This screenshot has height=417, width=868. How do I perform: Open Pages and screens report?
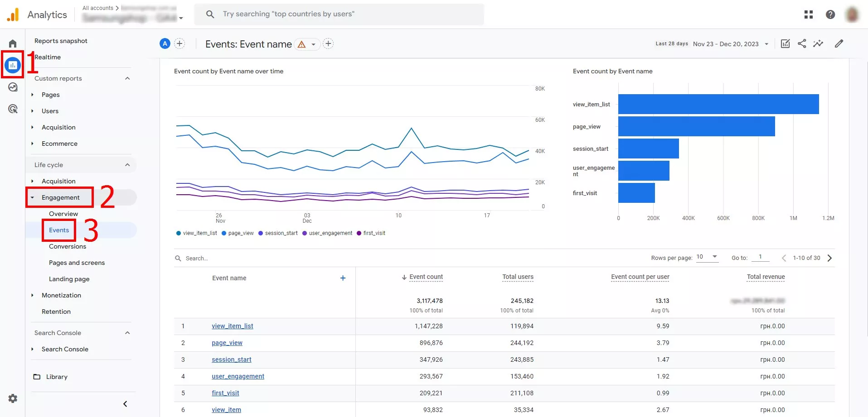coord(77,263)
